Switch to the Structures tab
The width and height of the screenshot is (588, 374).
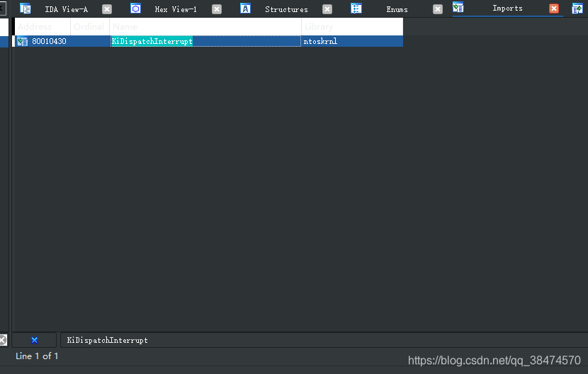point(286,9)
